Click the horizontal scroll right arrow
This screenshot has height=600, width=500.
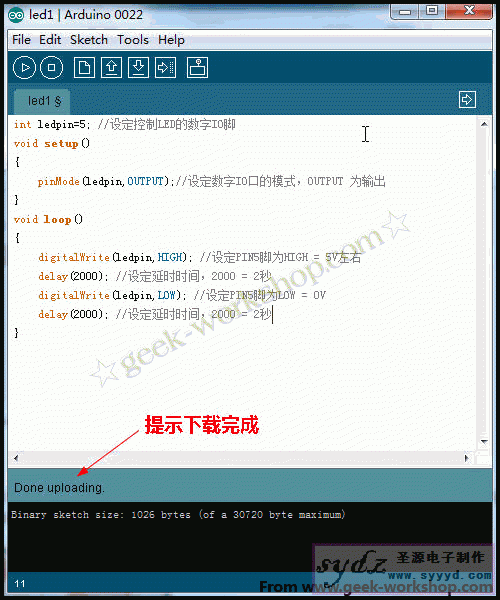pyautogui.click(x=466, y=458)
